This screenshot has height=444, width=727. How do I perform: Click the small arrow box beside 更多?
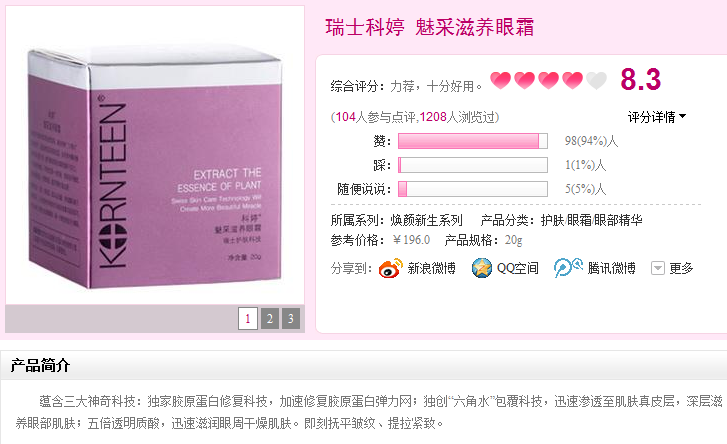click(x=658, y=268)
